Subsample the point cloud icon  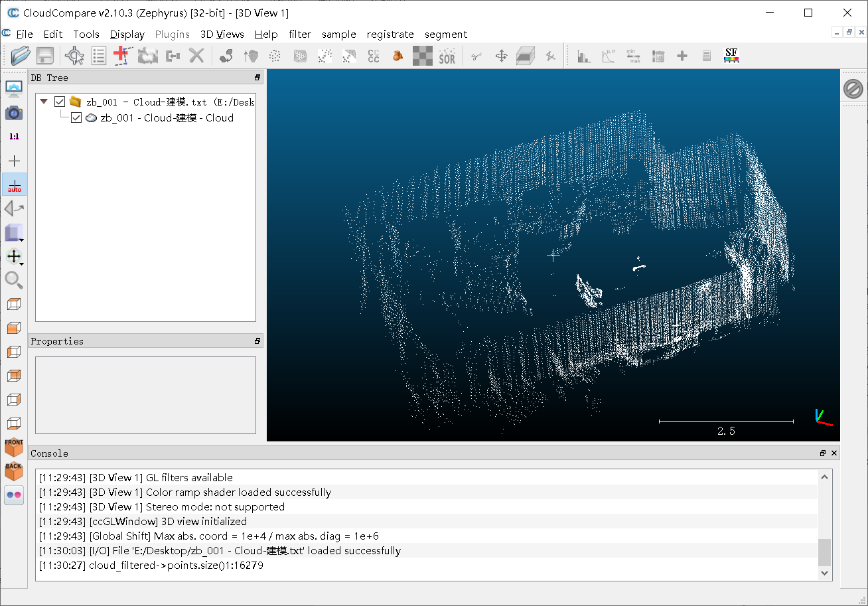275,56
